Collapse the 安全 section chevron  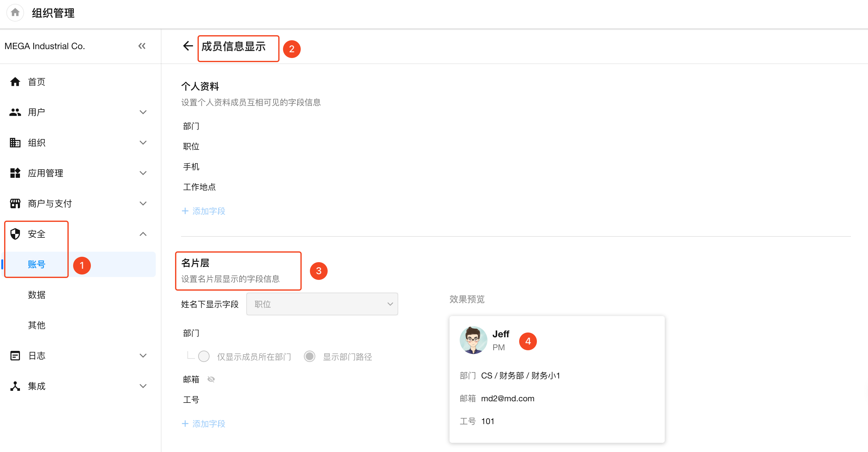(x=143, y=234)
